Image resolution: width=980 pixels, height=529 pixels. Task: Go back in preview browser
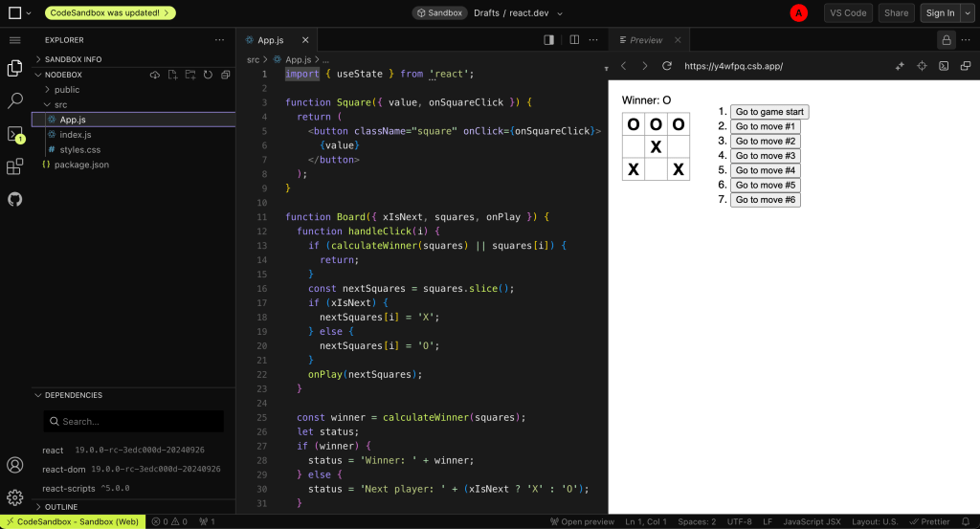[x=624, y=66]
